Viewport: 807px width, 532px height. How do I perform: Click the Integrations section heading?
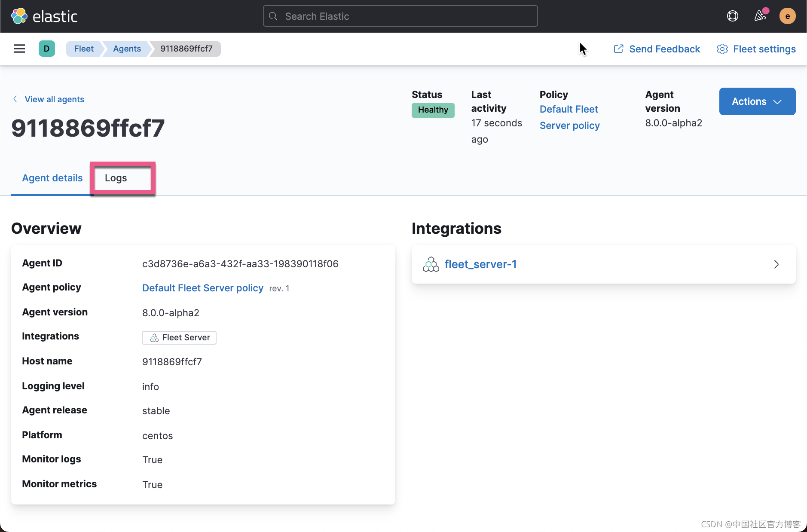click(x=456, y=229)
